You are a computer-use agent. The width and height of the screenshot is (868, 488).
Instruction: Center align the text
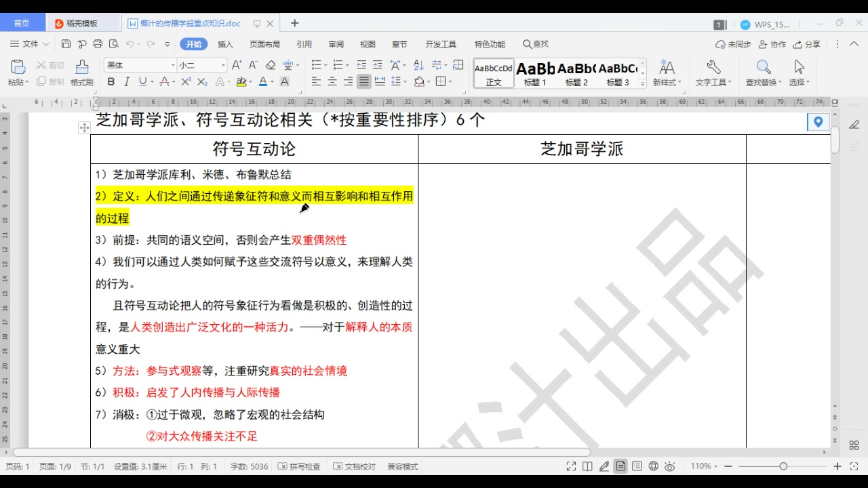(332, 82)
